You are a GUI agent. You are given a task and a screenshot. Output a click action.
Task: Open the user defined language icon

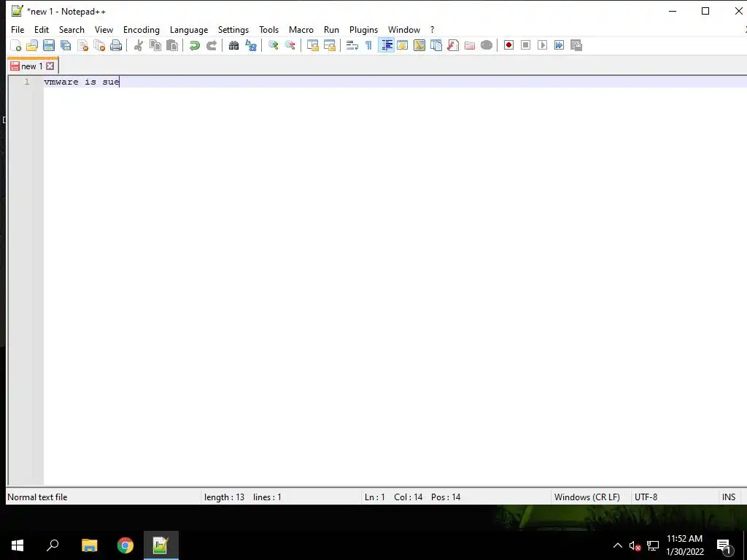coord(403,45)
